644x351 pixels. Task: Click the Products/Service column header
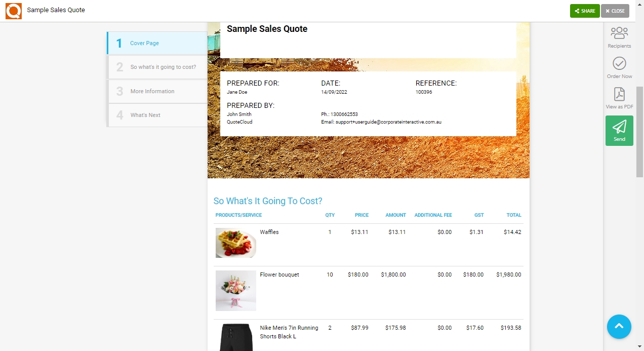coord(238,215)
